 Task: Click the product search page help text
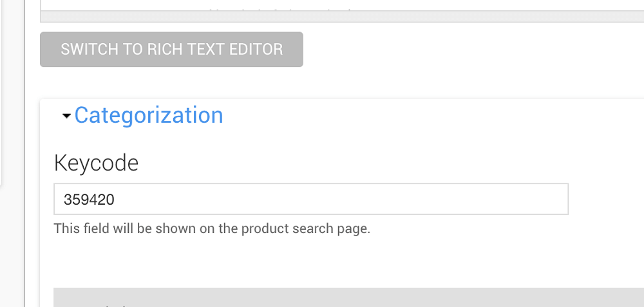[x=212, y=228]
